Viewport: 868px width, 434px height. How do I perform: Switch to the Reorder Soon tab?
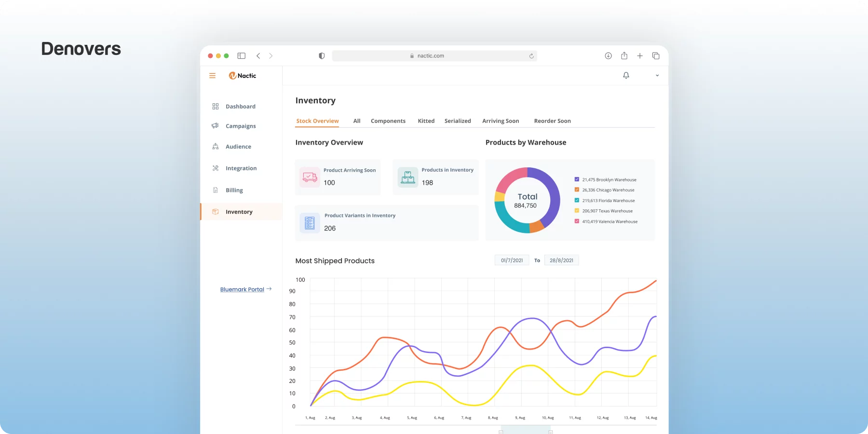552,121
